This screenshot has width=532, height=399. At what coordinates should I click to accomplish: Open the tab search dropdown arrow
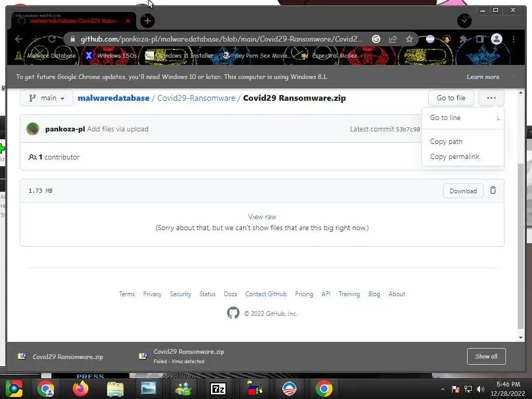click(x=464, y=21)
